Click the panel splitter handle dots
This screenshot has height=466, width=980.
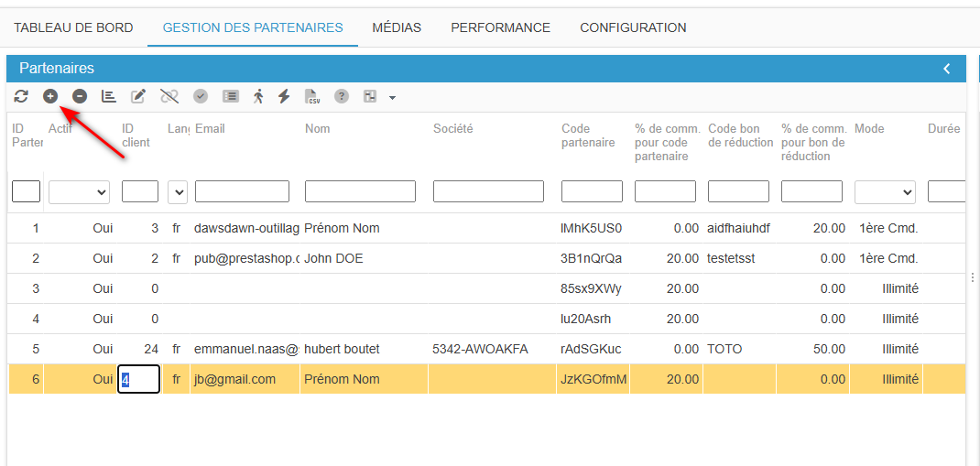[x=973, y=277]
